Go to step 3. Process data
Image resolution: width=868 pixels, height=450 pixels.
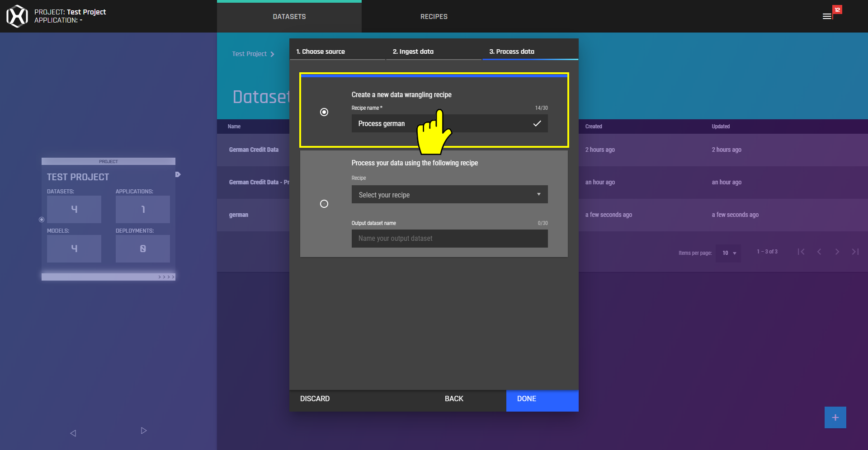(530, 52)
